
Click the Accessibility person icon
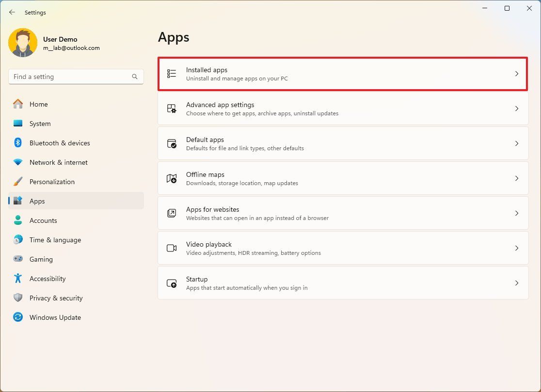pos(17,279)
